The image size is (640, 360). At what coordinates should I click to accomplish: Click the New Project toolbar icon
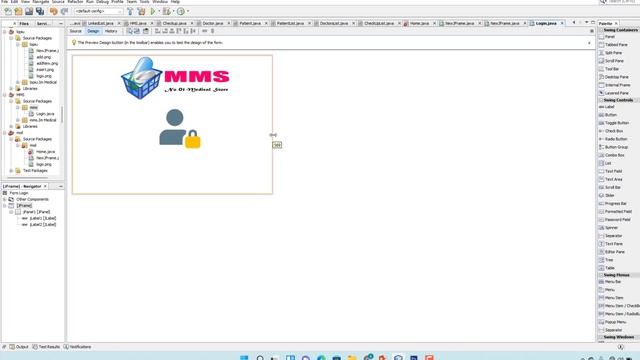[18, 11]
